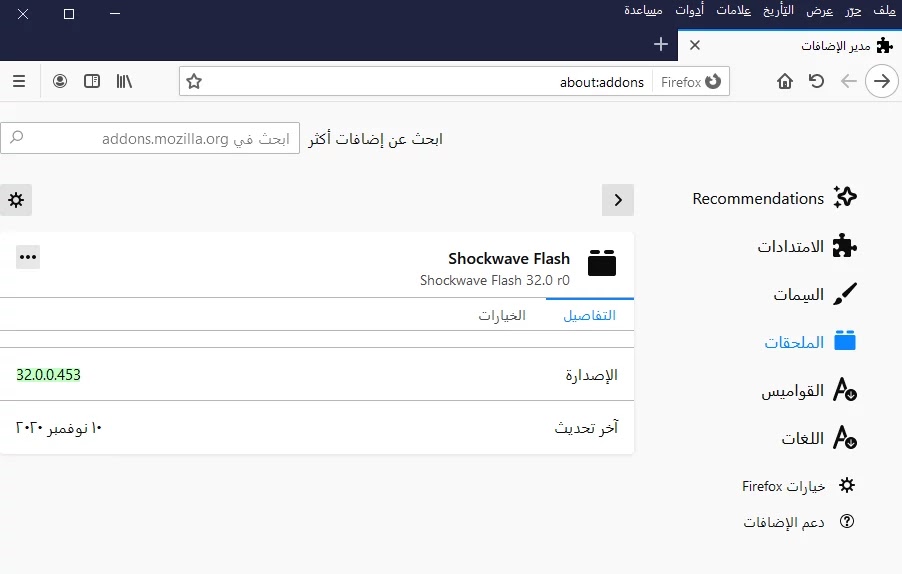Select the الملحقات plugins category
902x574 pixels.
pyautogui.click(x=810, y=342)
